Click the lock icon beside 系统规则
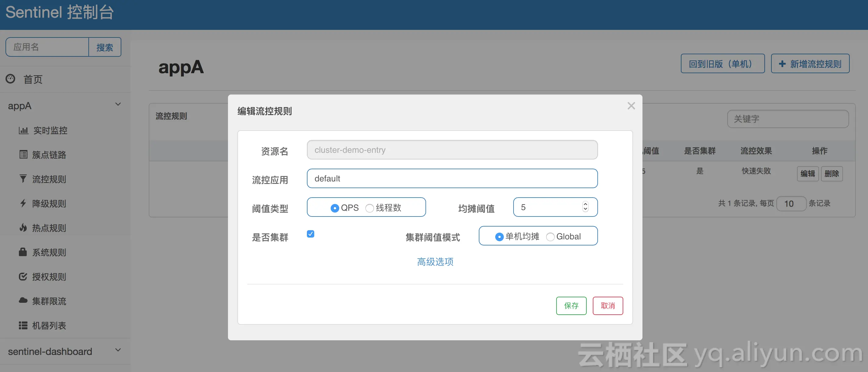Screen dimensions: 868x372 (23, 252)
